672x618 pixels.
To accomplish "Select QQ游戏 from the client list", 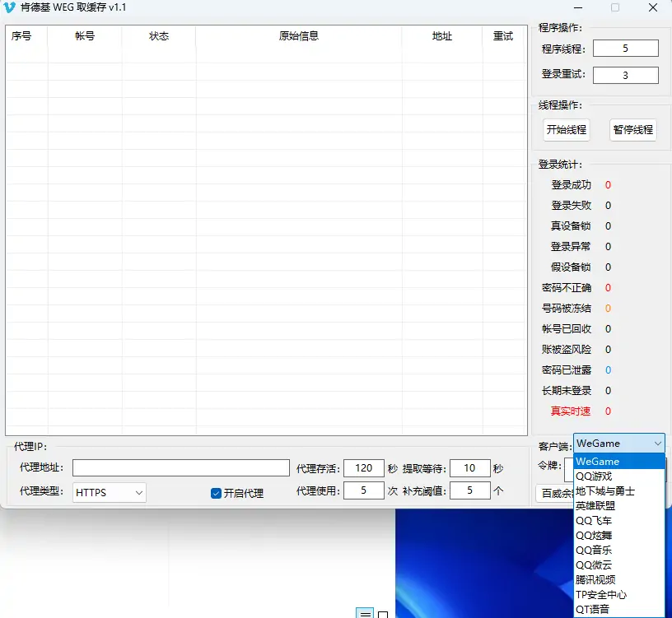I will click(618, 476).
